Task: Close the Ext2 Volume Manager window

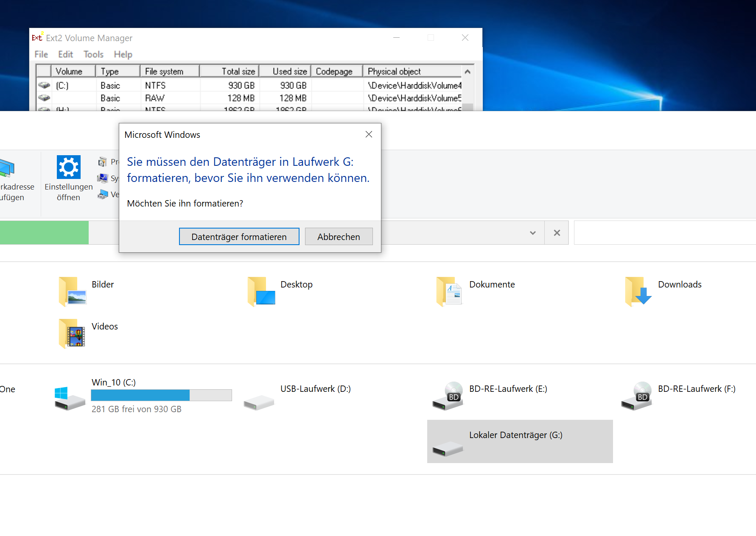Action: click(465, 38)
